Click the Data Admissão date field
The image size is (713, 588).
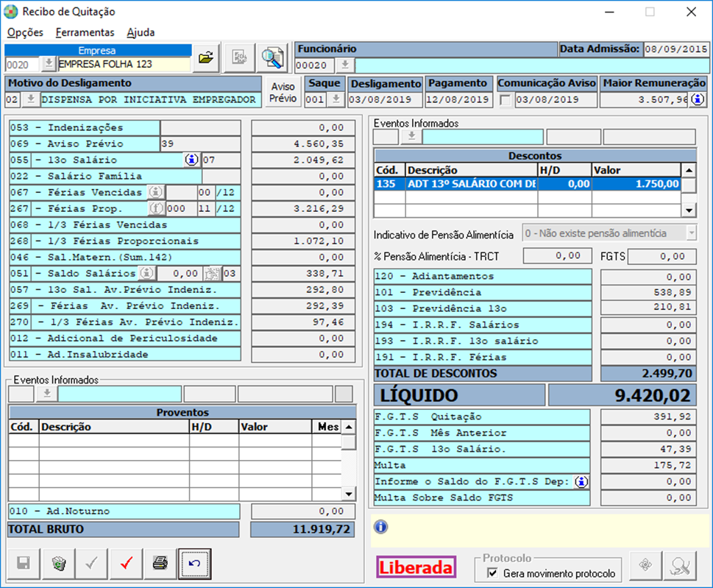[x=676, y=49]
